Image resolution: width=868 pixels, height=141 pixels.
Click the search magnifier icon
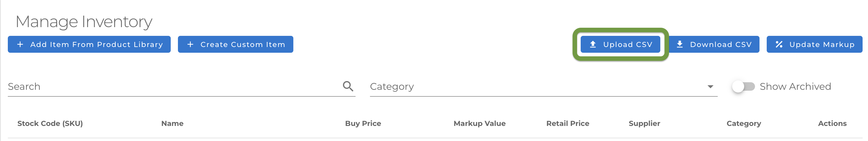348,86
